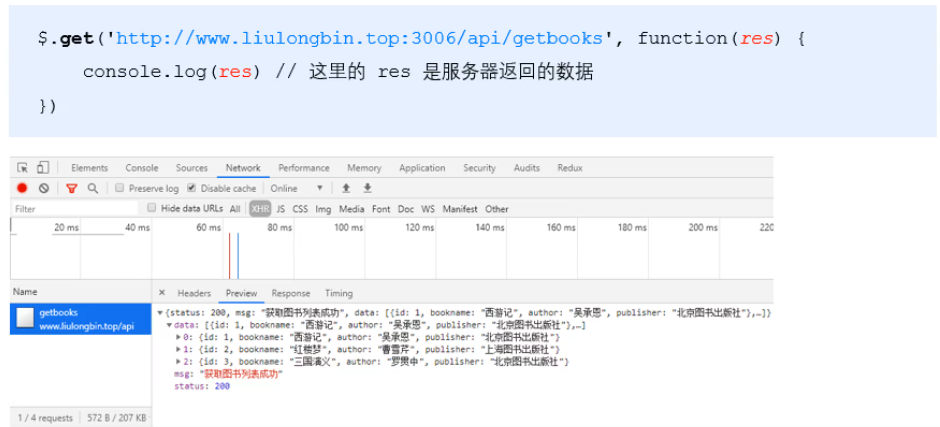Switch to the Console tab
Screen dimensions: 940x427
(x=141, y=168)
